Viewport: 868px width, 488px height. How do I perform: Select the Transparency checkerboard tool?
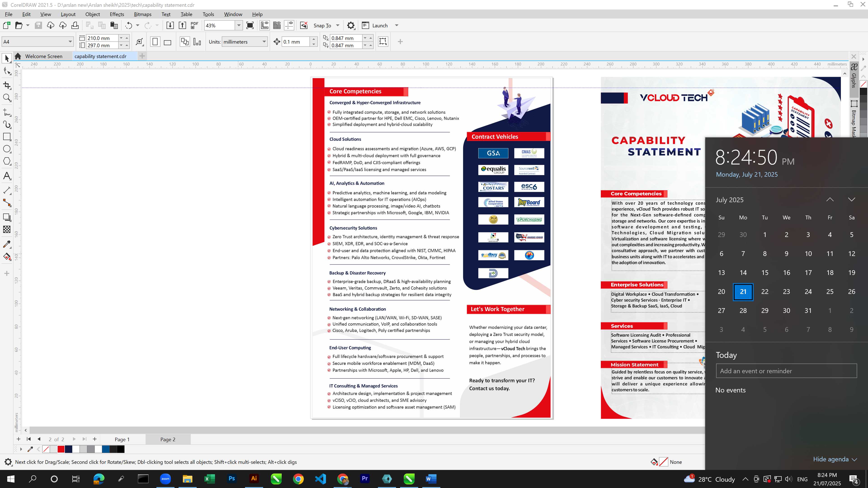[7, 229]
